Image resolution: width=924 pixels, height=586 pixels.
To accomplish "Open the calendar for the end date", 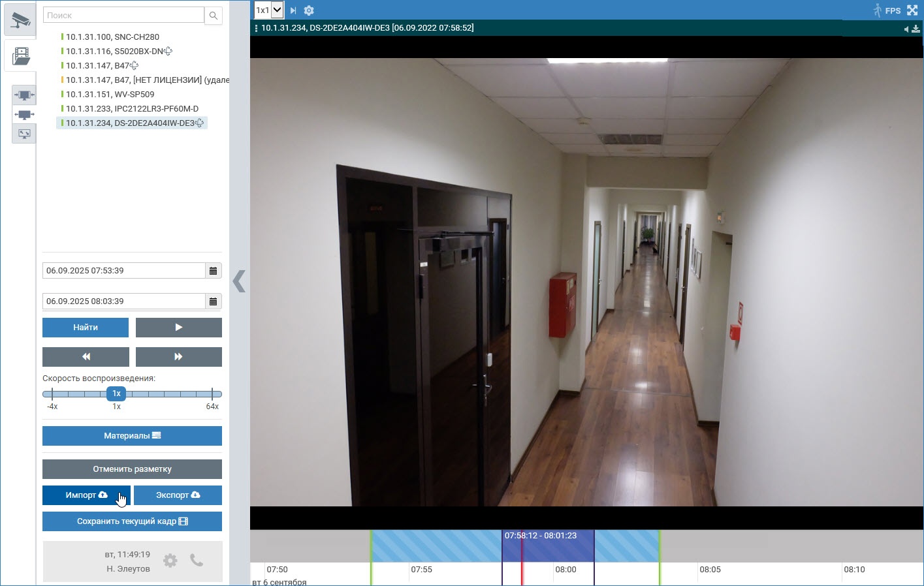I will coord(213,301).
